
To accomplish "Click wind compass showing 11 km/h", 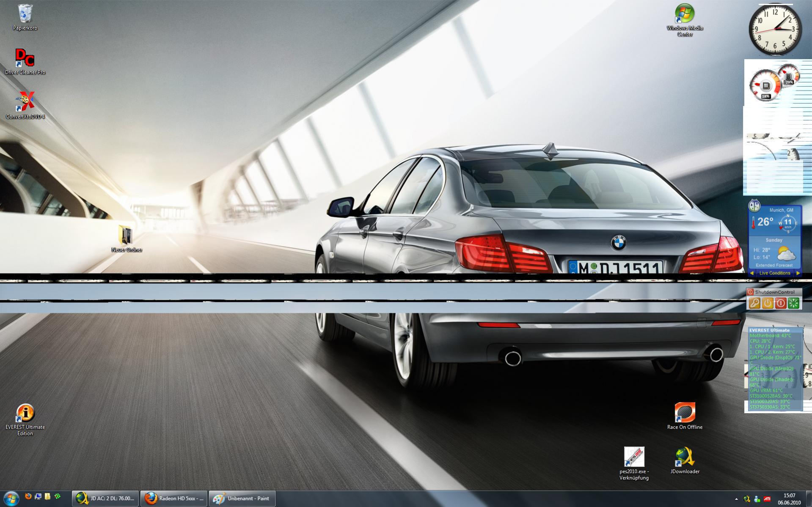I will (787, 223).
